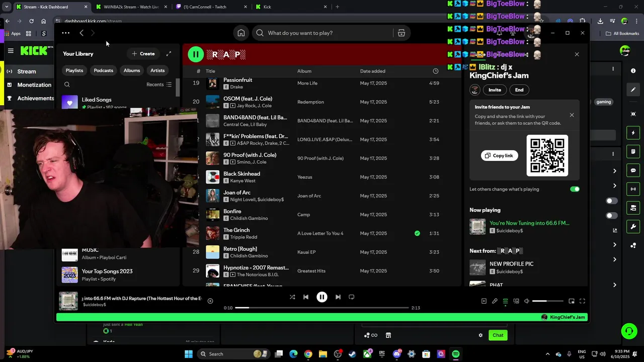
Task: Show hidden system tray icons
Action: (548, 354)
